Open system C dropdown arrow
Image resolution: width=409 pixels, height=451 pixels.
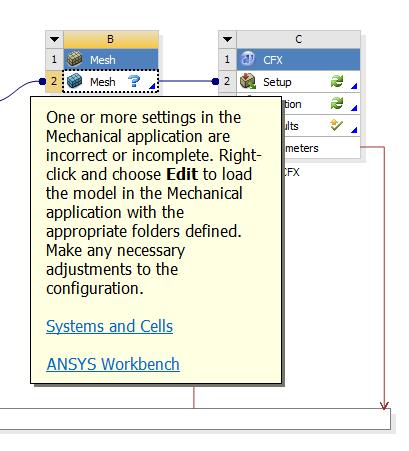tap(227, 39)
